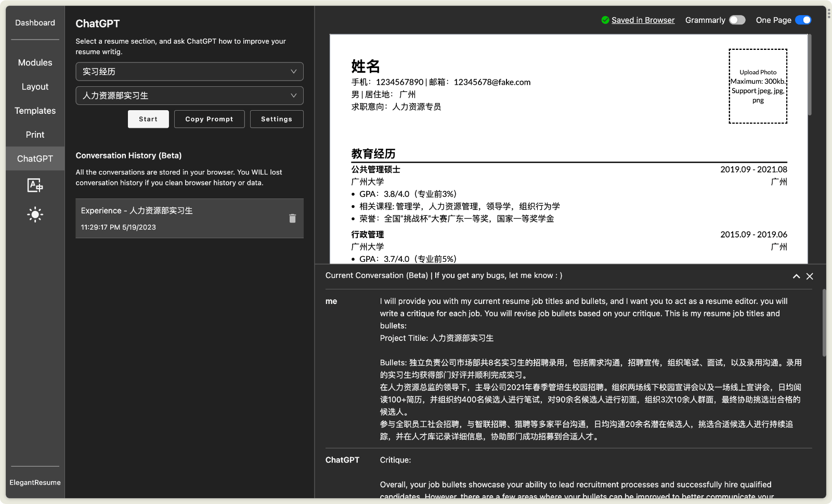Open the 实习经历 section dropdown
Screen dimensions: 832x504
(x=189, y=71)
